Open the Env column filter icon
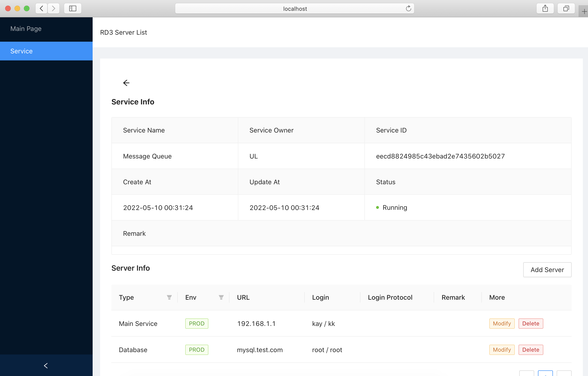Viewport: 588px width, 376px height. (221, 297)
